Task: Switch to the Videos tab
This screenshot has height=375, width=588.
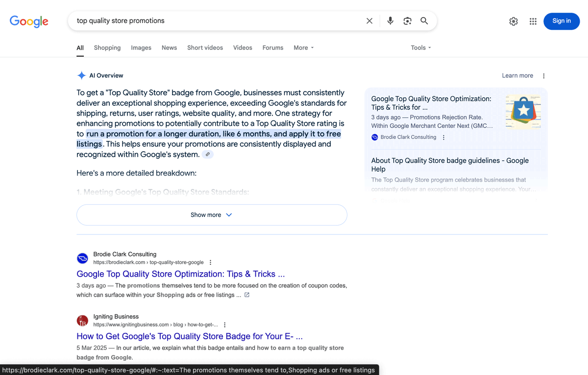Action: 243,48
